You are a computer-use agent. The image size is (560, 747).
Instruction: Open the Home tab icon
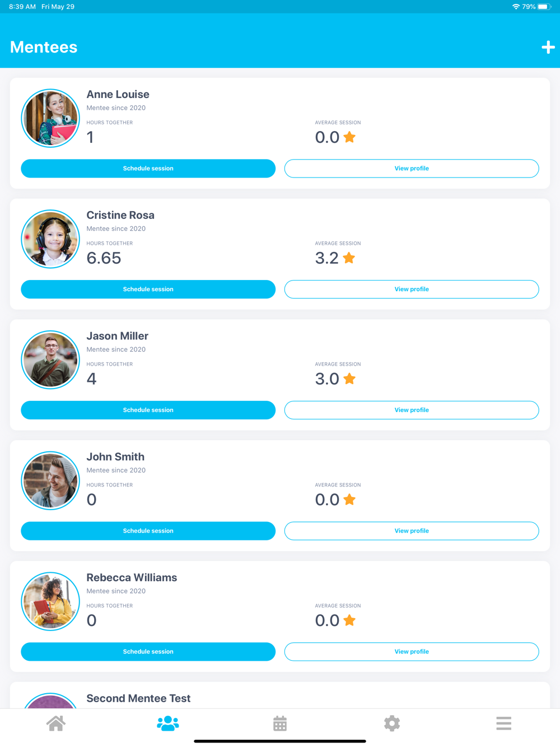[x=56, y=723]
